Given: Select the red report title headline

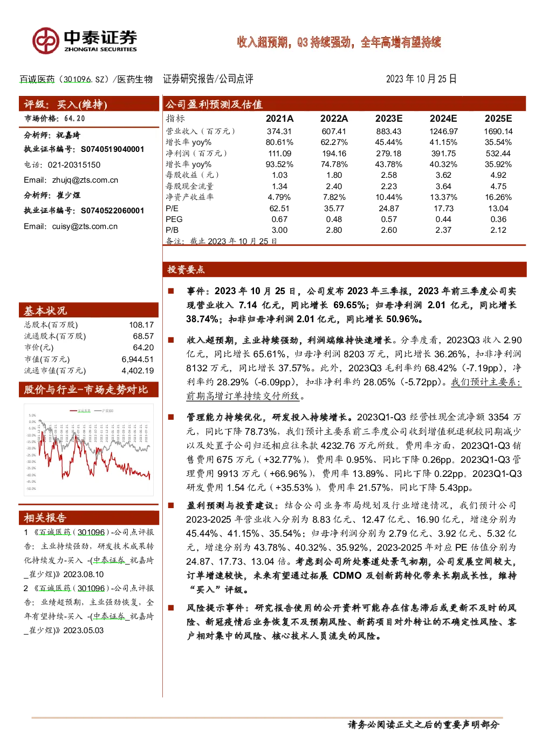Looking at the screenshot, I should (339, 42).
